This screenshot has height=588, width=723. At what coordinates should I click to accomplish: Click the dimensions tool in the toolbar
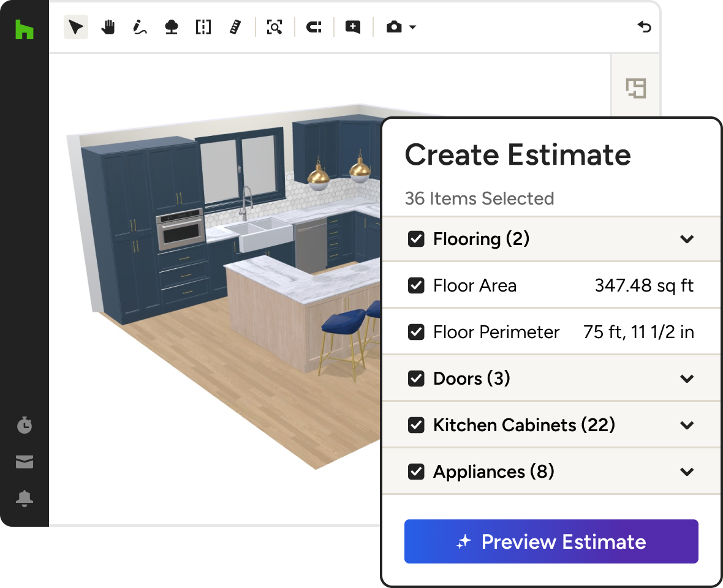coord(203,27)
